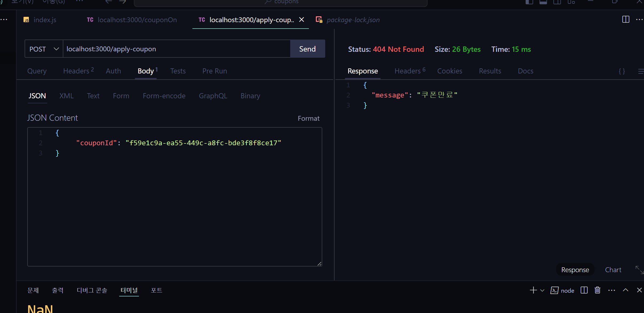Maximize terminal panel with caret icon
The image size is (644, 313).
click(626, 290)
